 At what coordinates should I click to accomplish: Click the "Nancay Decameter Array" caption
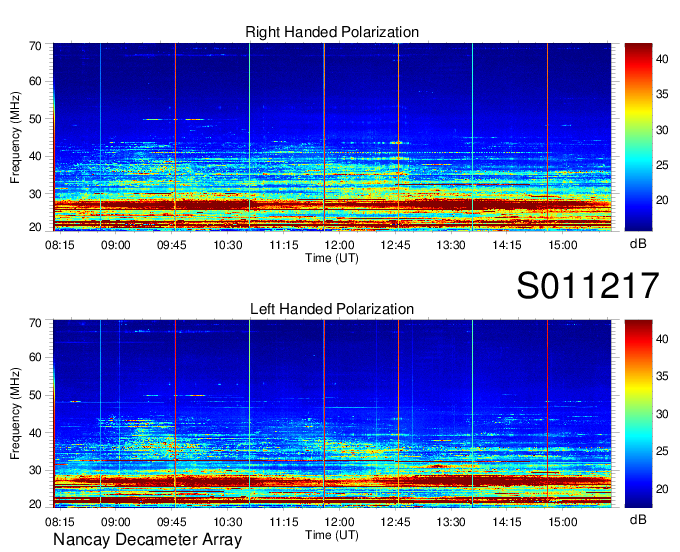[x=147, y=540]
